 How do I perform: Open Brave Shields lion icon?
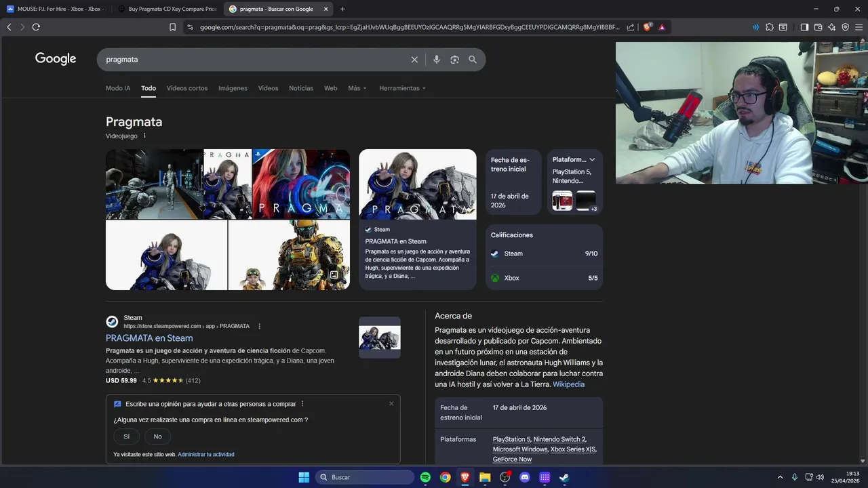click(648, 27)
